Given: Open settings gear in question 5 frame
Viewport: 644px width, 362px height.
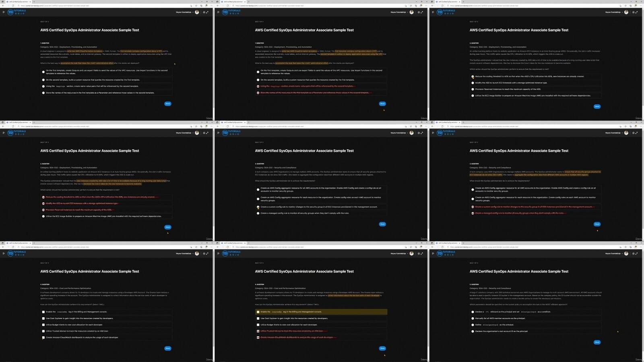Looking at the screenshot, I should (633, 254).
